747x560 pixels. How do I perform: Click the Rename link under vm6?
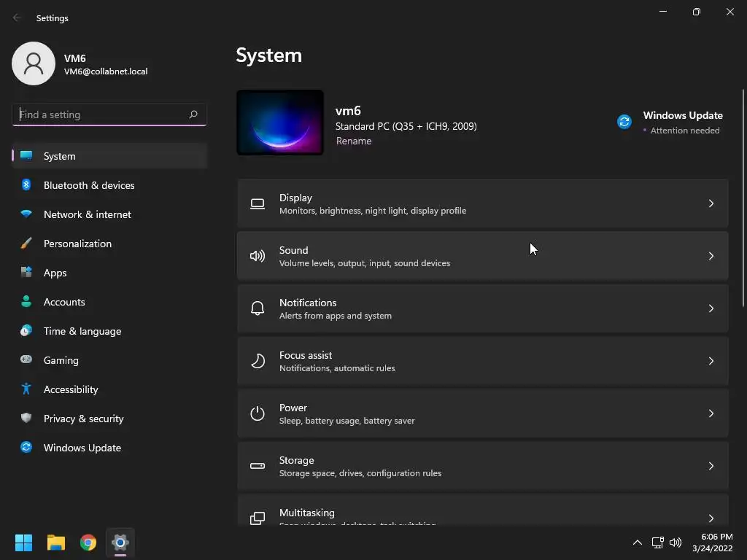pyautogui.click(x=354, y=141)
